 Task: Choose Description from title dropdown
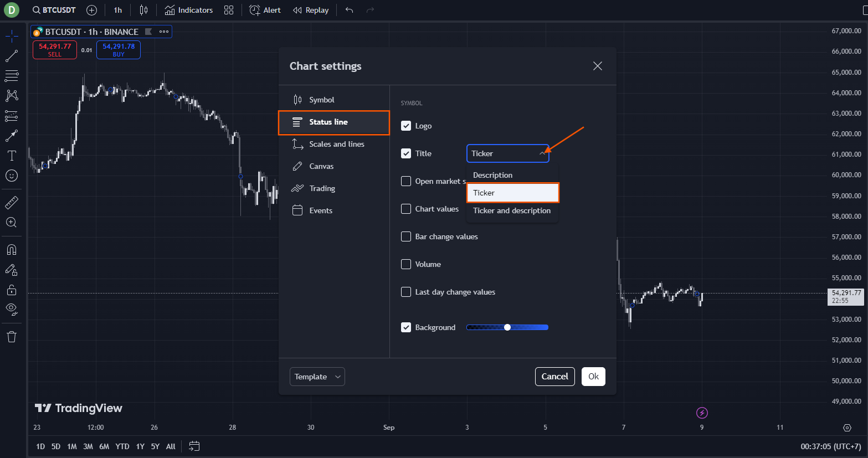point(513,175)
